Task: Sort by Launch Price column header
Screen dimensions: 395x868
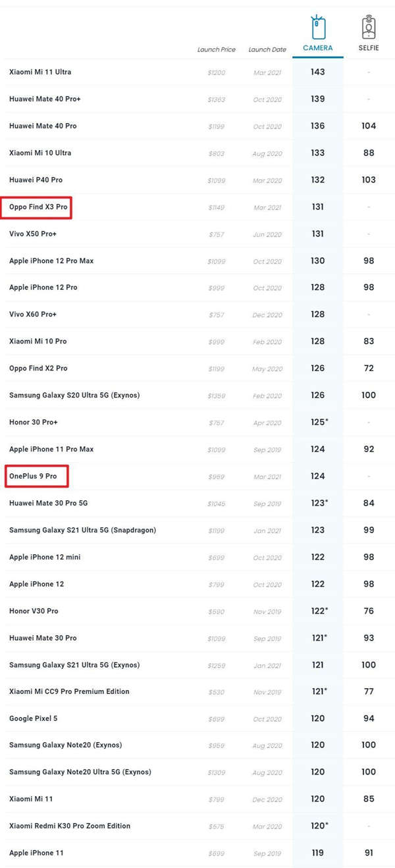Action: tap(217, 49)
